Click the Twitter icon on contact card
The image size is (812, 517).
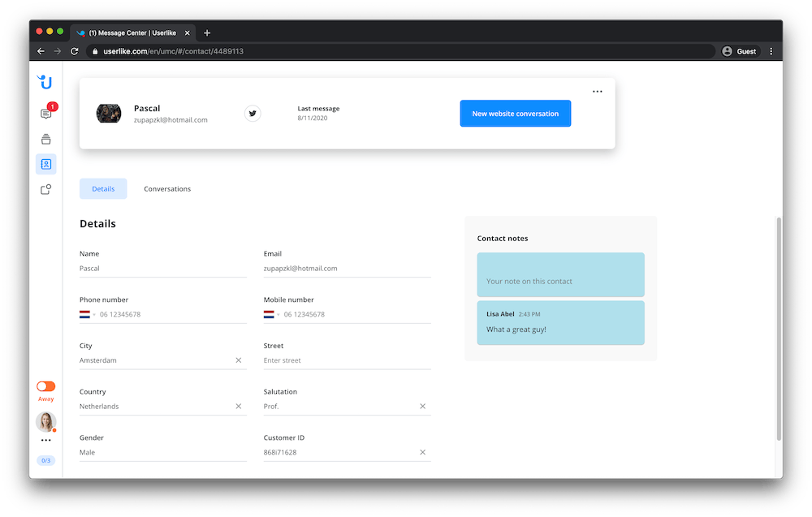point(253,114)
